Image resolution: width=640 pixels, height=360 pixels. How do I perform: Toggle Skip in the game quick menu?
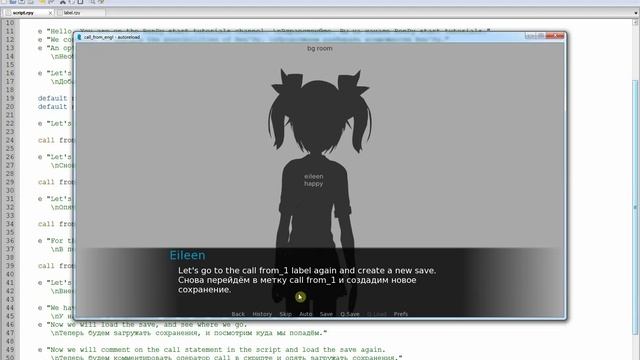(286, 314)
